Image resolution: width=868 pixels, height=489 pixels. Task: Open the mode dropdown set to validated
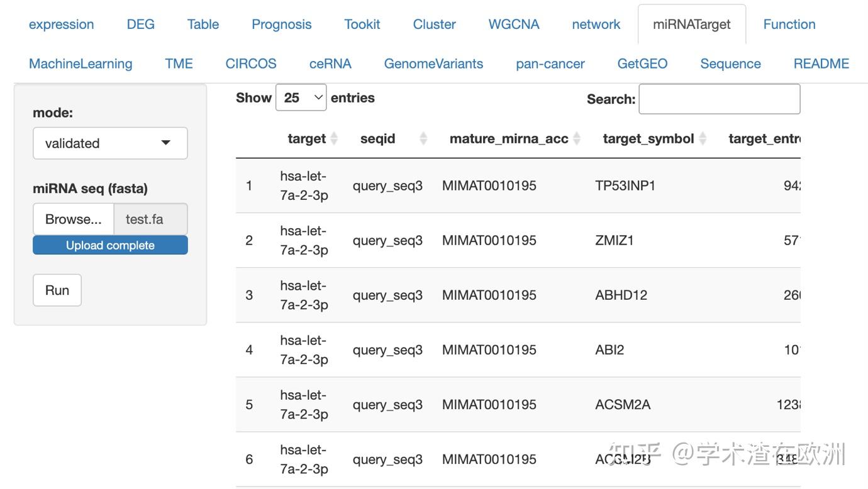[110, 143]
